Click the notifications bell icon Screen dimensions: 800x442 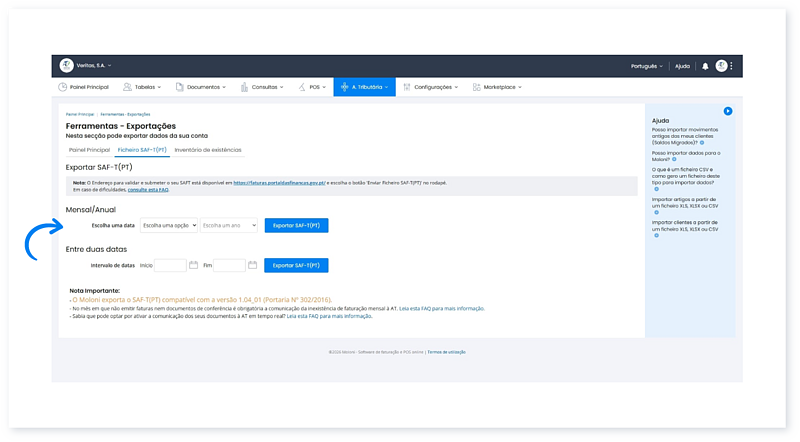click(x=705, y=66)
